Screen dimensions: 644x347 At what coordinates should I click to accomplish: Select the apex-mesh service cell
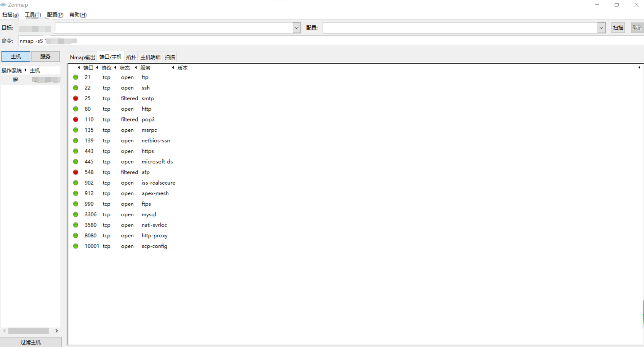click(155, 193)
